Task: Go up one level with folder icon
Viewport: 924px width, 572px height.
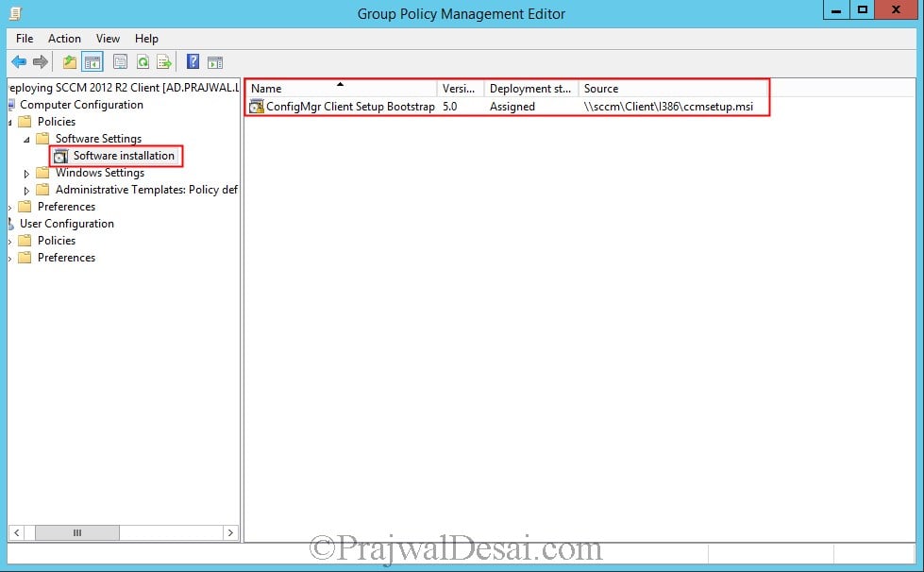Action: pyautogui.click(x=70, y=62)
